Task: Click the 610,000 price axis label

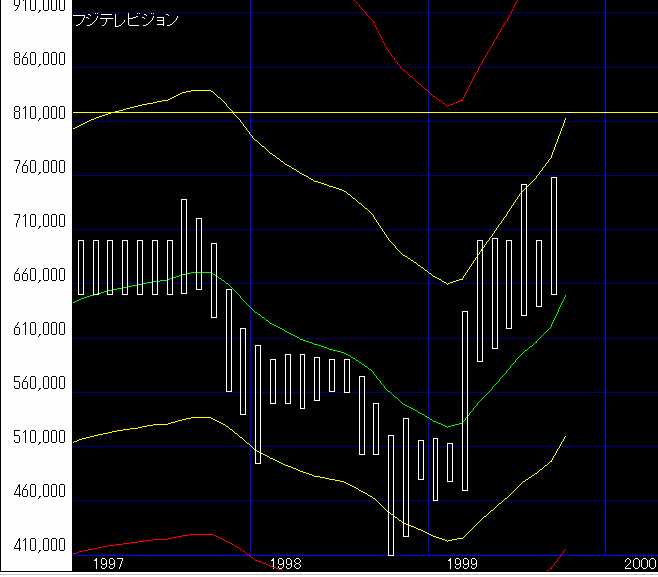Action: coord(36,330)
